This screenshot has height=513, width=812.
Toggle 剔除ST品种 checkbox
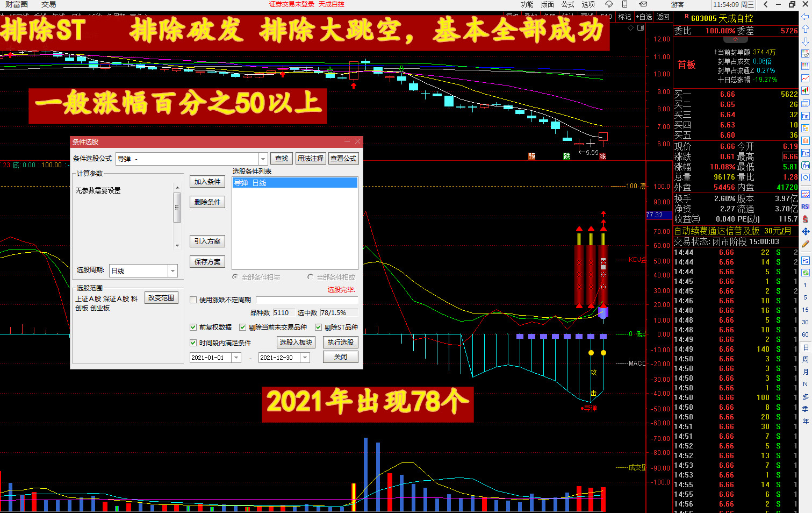319,327
